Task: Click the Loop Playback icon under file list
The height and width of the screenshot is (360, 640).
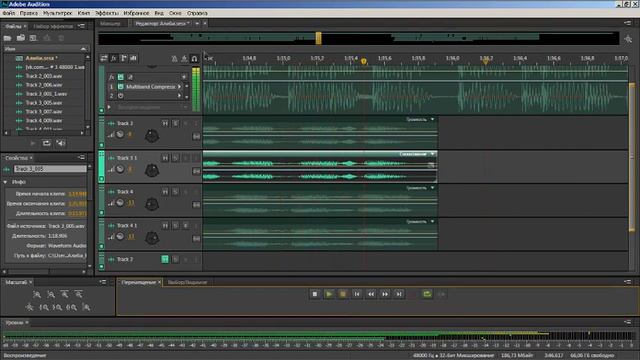Action: (x=47, y=143)
